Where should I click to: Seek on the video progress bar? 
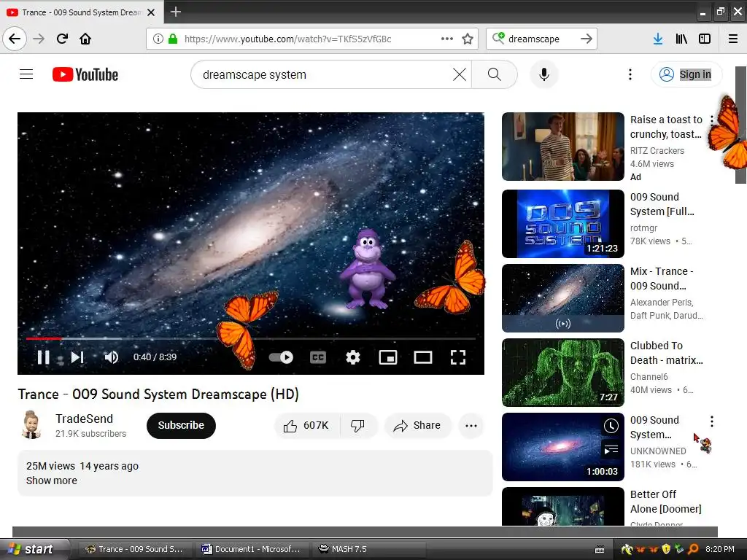[x=251, y=338]
